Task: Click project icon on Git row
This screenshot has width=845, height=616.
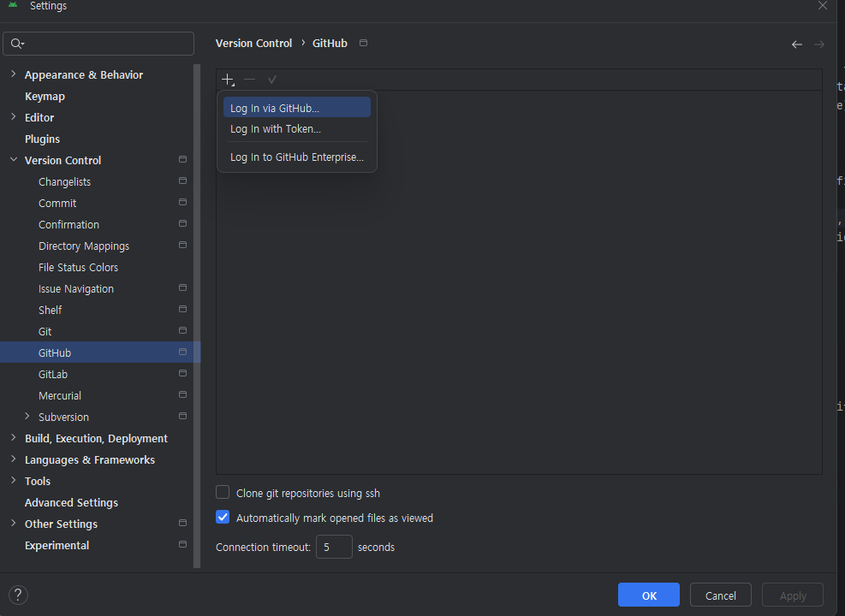Action: (182, 330)
